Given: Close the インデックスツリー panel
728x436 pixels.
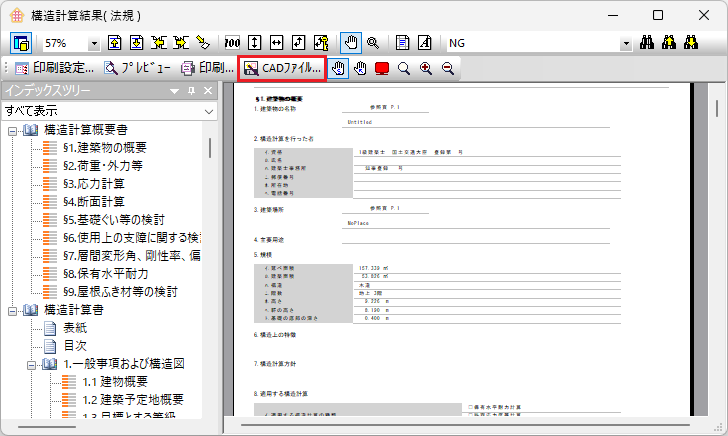Looking at the screenshot, I should click(x=208, y=91).
